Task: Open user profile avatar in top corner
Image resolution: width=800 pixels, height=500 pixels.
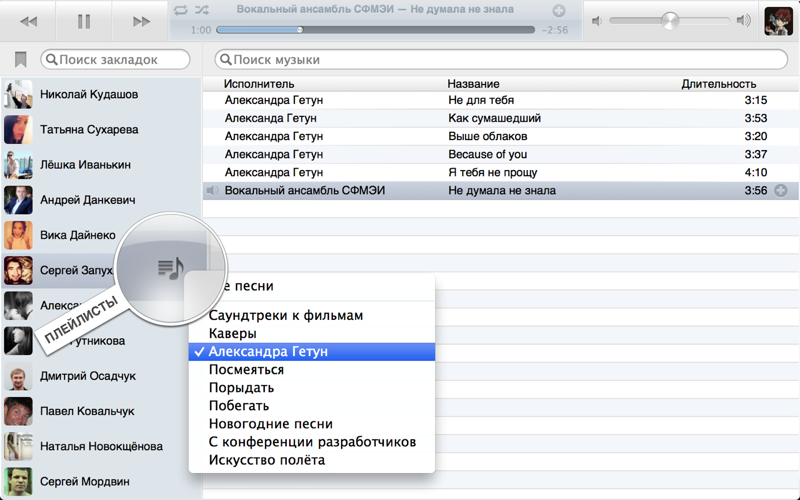Action: (x=778, y=21)
